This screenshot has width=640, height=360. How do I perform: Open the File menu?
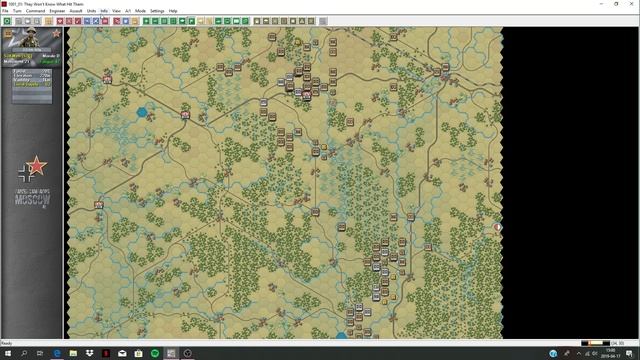tap(5, 11)
